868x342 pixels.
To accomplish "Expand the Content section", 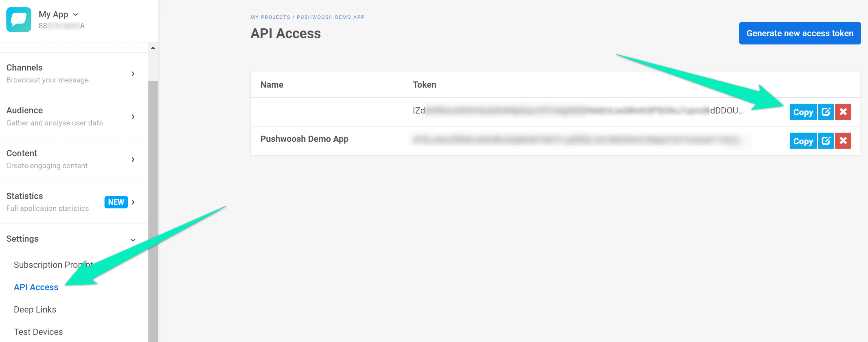I will [x=133, y=159].
